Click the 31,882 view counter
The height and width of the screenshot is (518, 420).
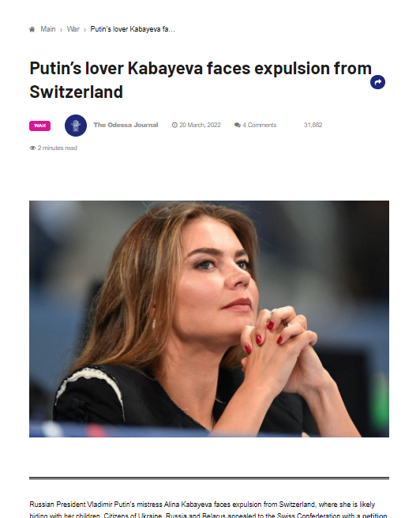[x=313, y=125]
